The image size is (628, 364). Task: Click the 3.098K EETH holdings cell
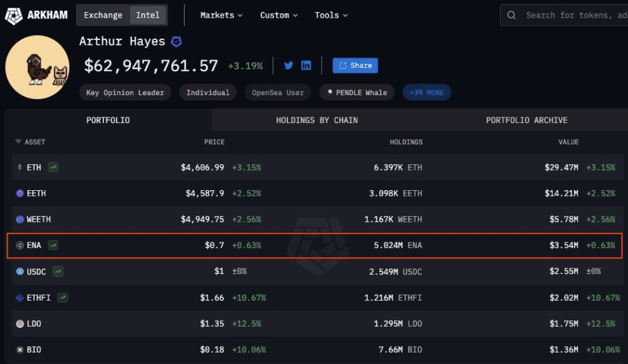coord(395,193)
